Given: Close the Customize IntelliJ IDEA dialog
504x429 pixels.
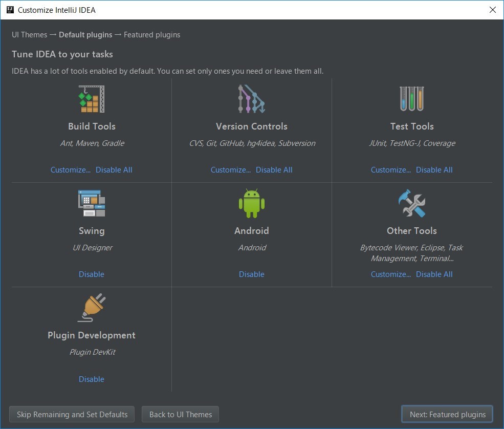Looking at the screenshot, I should [492, 10].
